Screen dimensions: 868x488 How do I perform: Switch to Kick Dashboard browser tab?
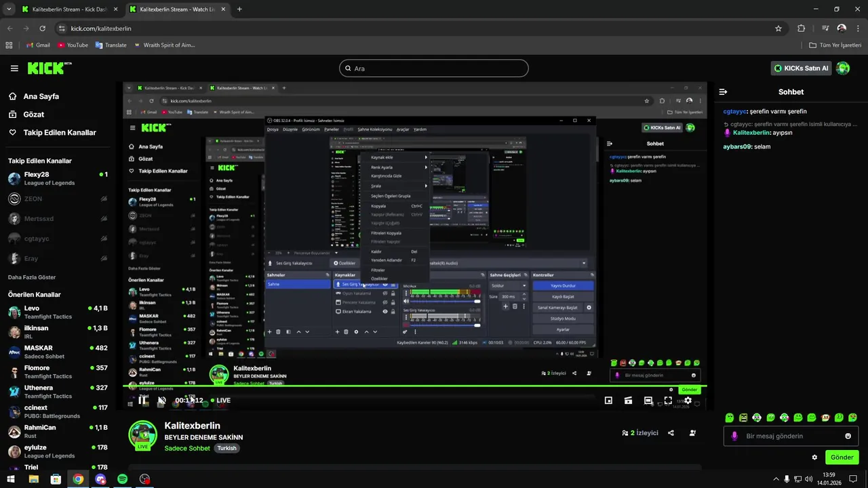pos(69,9)
